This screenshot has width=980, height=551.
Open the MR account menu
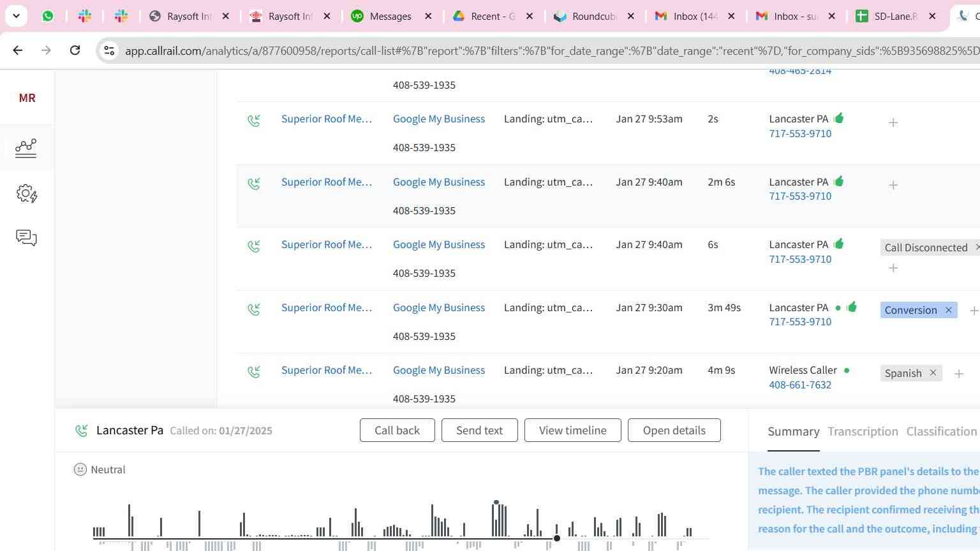click(27, 98)
